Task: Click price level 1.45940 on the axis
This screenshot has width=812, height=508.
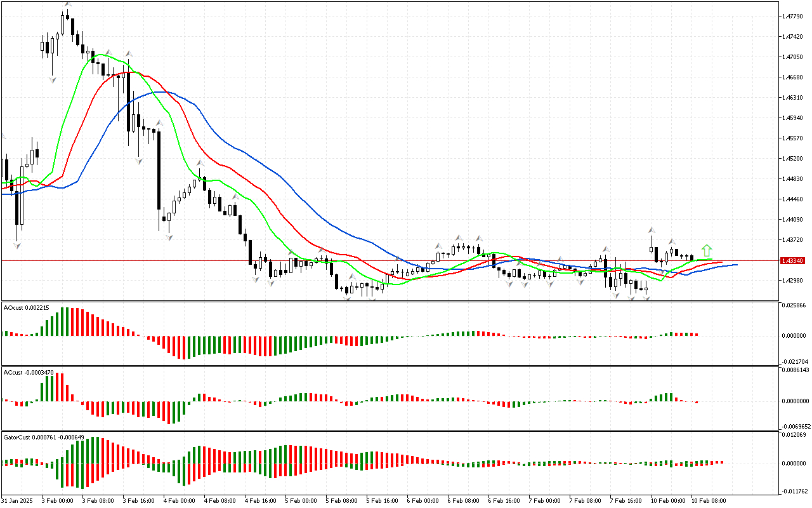Action: coord(794,118)
